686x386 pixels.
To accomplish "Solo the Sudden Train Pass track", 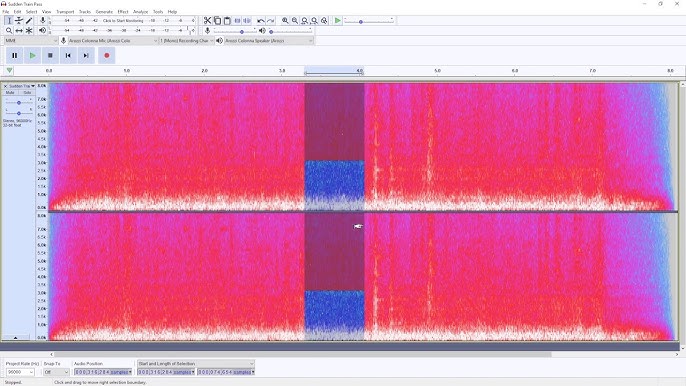I will tap(27, 93).
